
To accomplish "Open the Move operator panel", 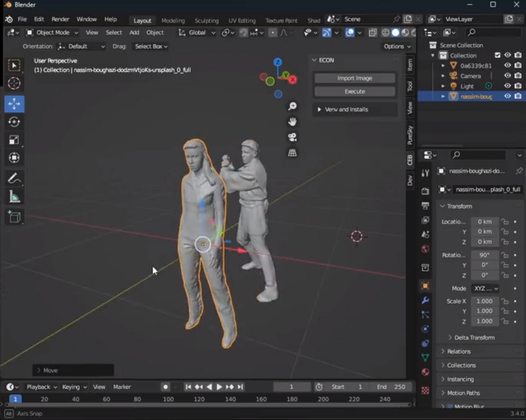I will [x=73, y=370].
